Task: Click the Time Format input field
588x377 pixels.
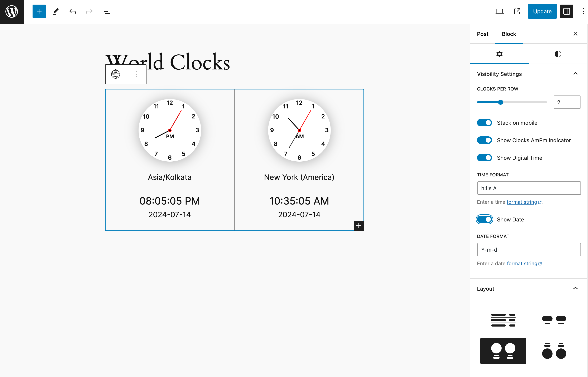Action: tap(529, 188)
